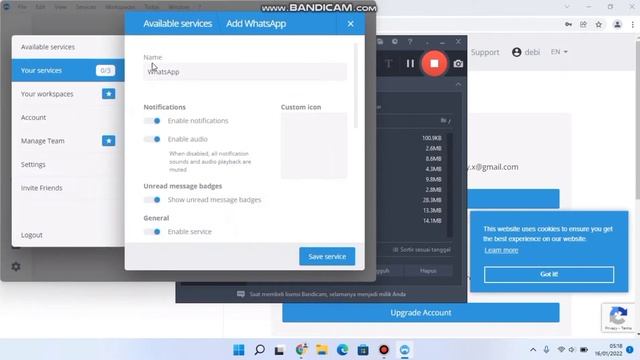
Task: Open browser password key icon
Action: pos(568,24)
